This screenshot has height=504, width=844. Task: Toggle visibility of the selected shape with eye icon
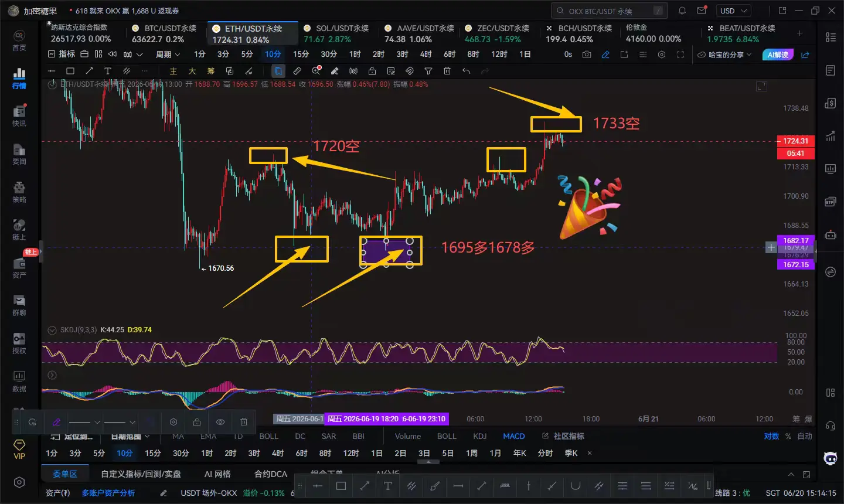tap(220, 422)
